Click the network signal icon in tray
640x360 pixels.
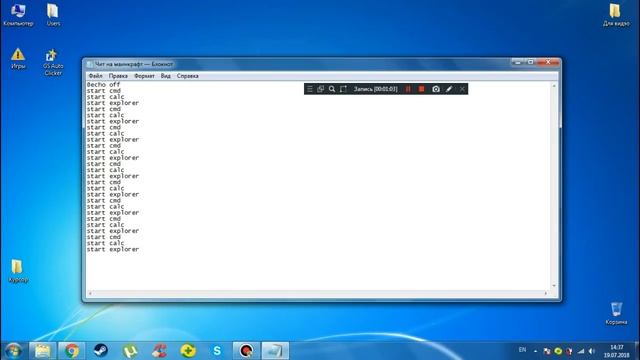(581, 351)
